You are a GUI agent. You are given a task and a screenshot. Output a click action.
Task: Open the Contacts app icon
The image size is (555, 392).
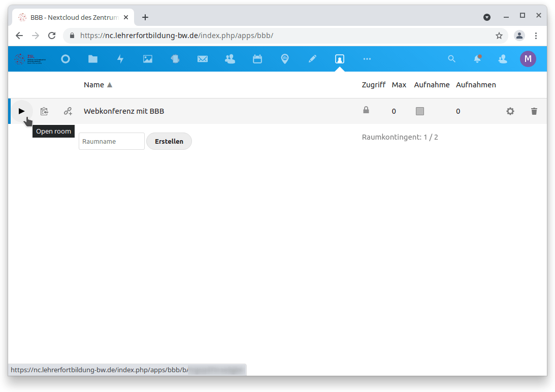pyautogui.click(x=230, y=59)
